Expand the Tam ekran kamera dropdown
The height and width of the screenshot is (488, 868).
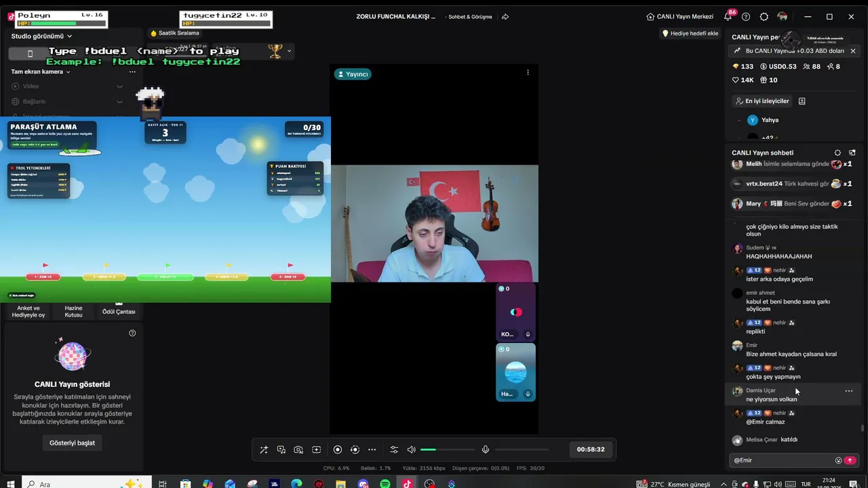tap(41, 72)
